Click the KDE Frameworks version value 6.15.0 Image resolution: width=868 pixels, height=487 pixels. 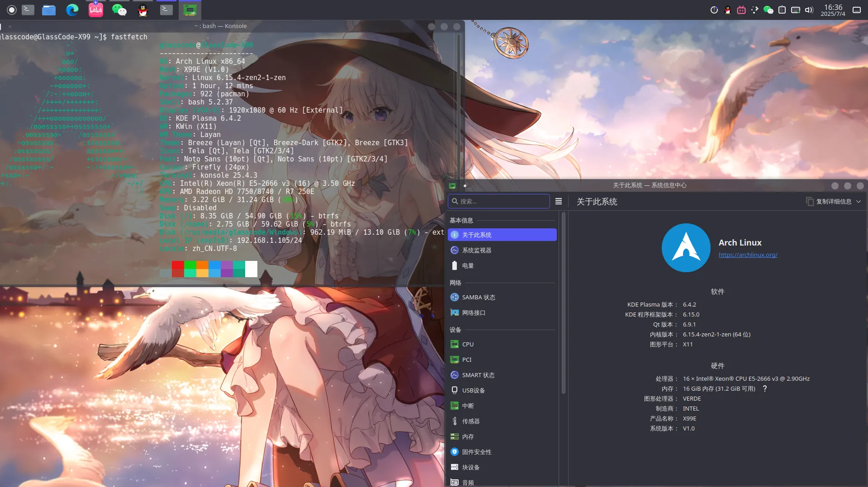tap(691, 315)
